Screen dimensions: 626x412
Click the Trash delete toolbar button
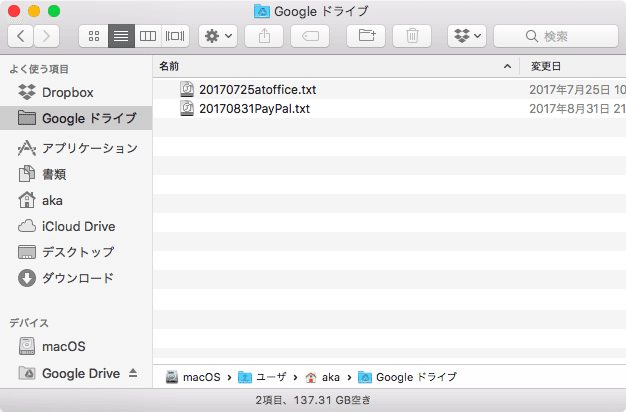tap(412, 36)
